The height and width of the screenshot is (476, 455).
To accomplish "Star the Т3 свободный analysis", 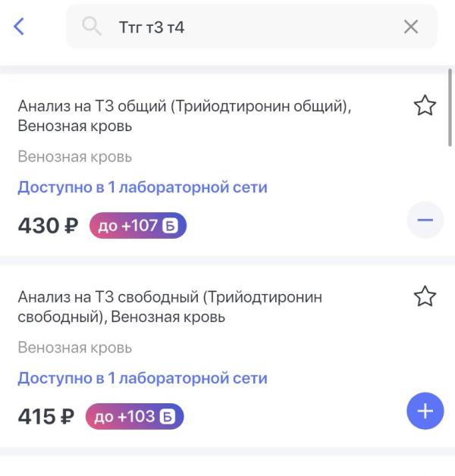I will (x=425, y=297).
